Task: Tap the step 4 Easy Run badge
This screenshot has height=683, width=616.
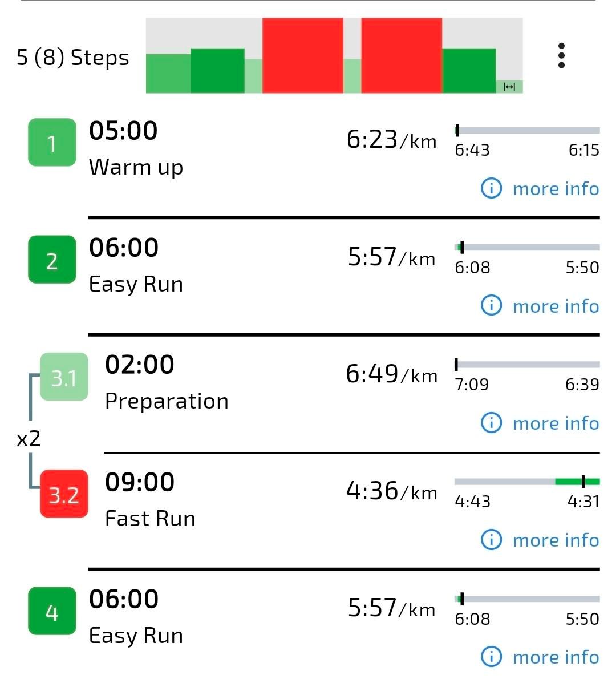Action: tap(52, 611)
